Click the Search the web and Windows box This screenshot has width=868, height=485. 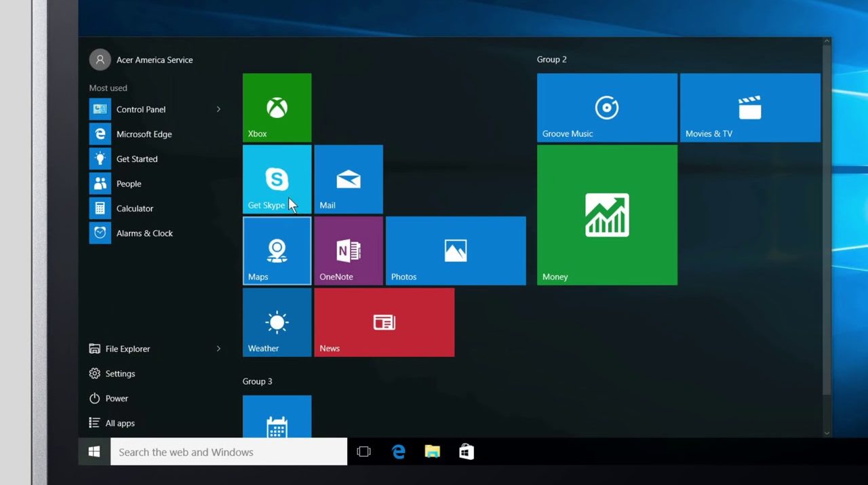click(x=229, y=452)
